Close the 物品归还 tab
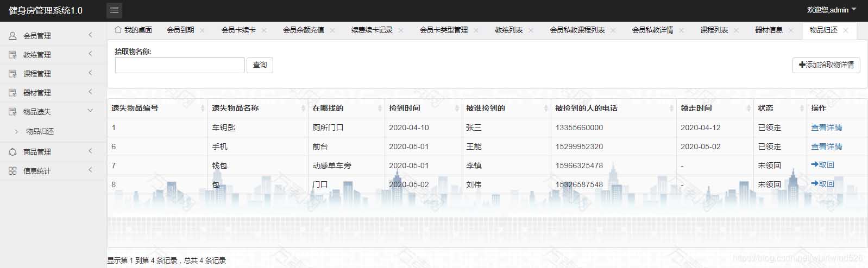Screen dimensions: 868x268 click(x=846, y=30)
